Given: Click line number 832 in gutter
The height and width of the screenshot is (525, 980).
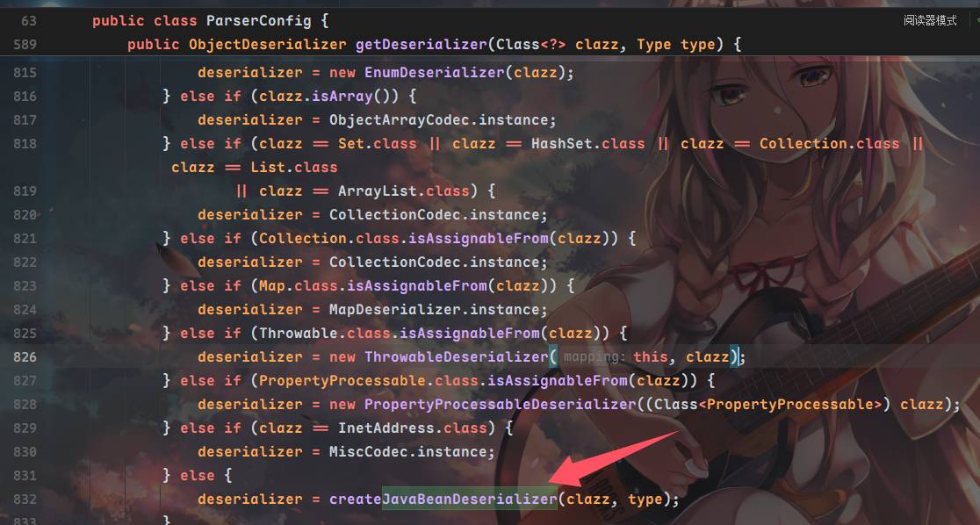Looking at the screenshot, I should point(25,500).
